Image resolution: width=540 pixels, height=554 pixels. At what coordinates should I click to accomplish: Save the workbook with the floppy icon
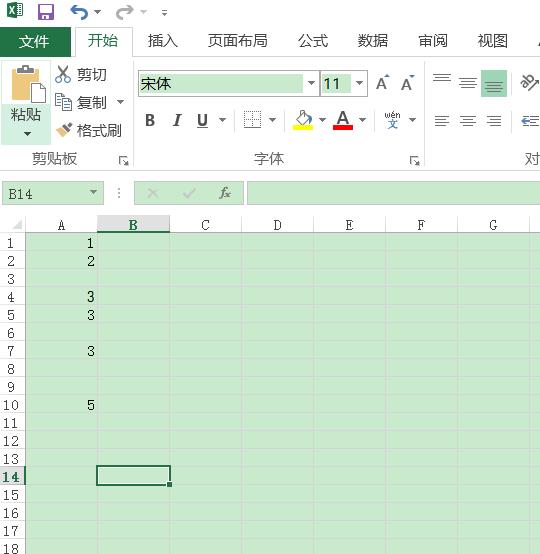[x=46, y=12]
